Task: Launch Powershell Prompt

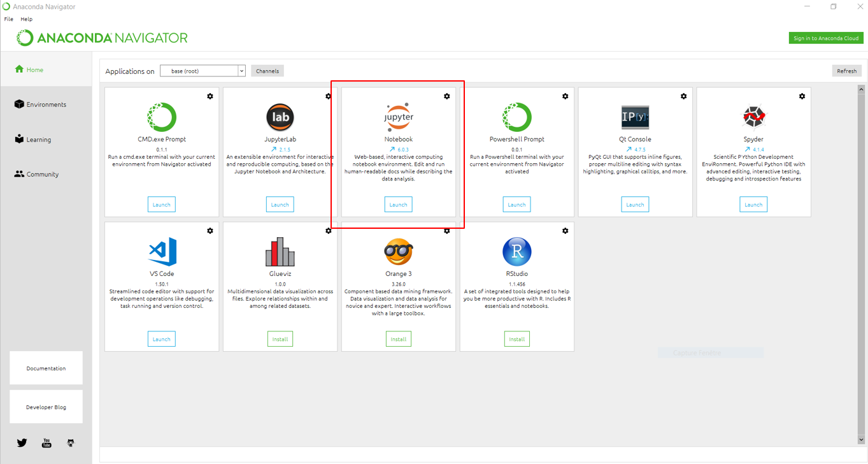Action: coord(517,205)
